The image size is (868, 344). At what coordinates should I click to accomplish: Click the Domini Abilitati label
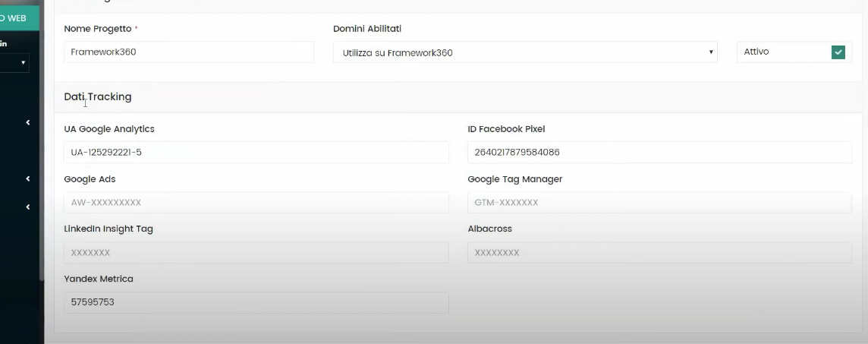367,29
